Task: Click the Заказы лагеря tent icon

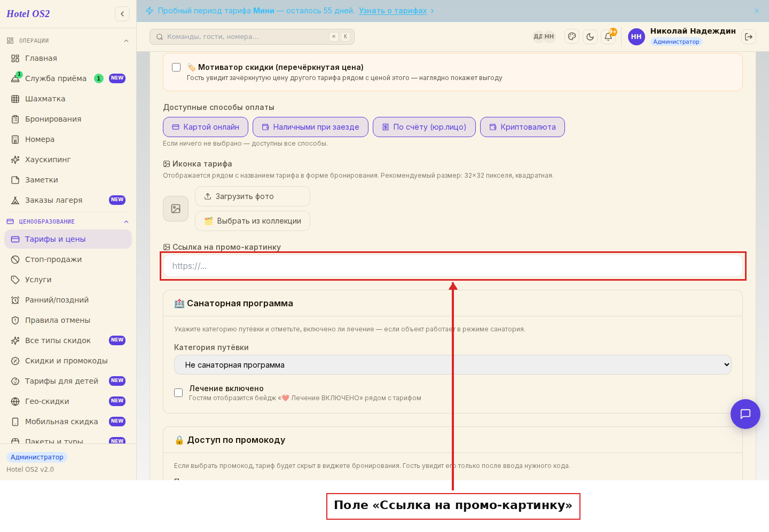Action: coord(15,200)
